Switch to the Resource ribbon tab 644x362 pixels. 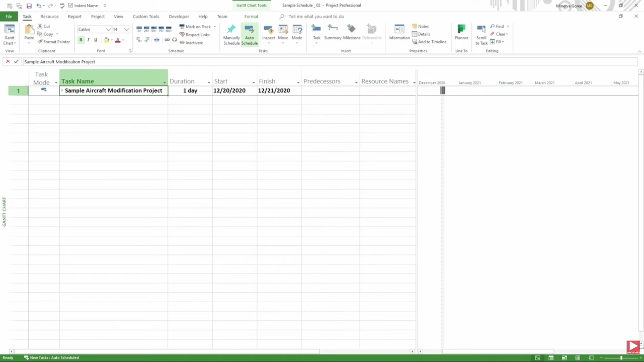[49, 16]
